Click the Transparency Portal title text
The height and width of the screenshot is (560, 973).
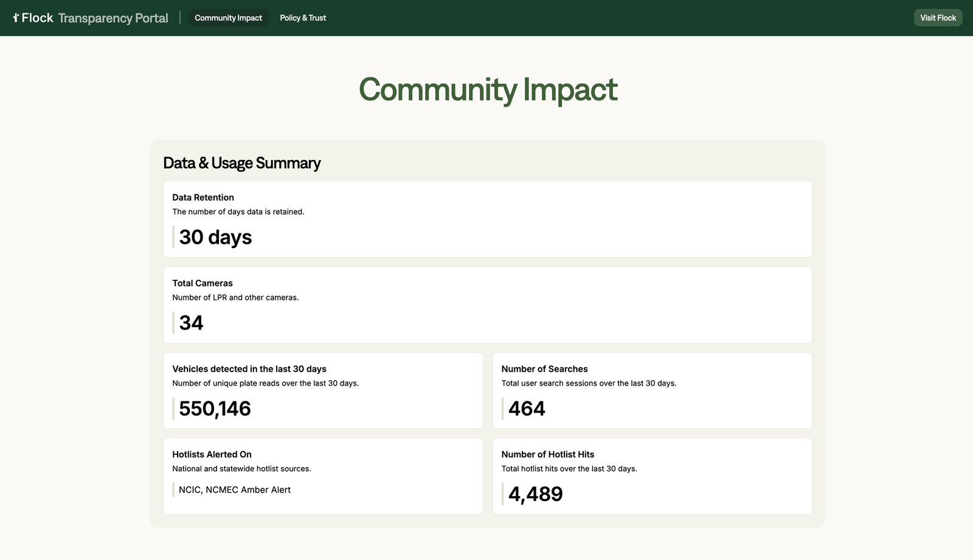pos(113,18)
